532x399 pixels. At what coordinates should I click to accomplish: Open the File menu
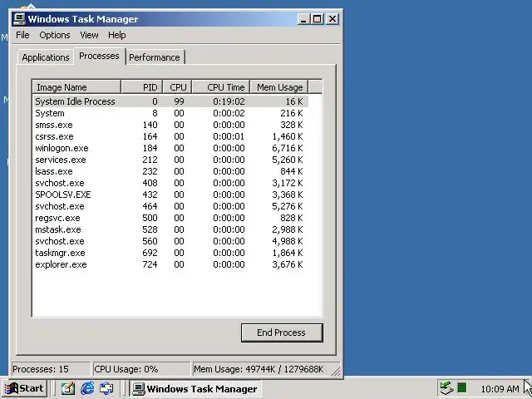[22, 35]
